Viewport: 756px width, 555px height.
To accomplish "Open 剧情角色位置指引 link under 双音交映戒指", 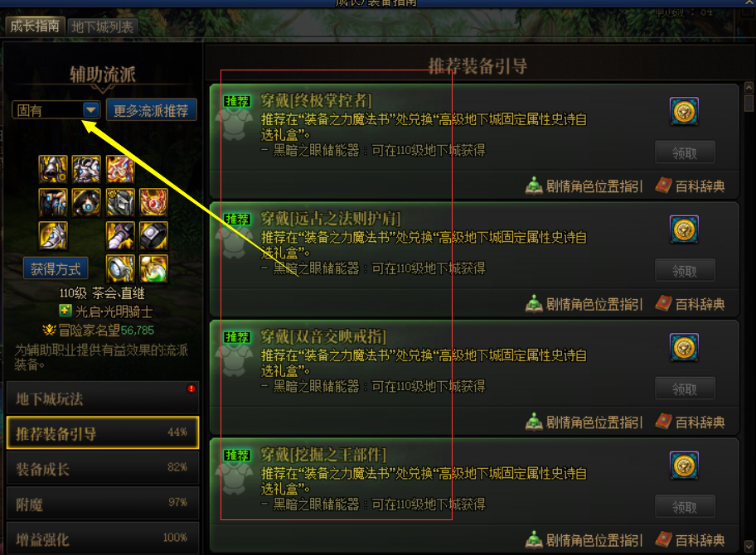I will 584,422.
